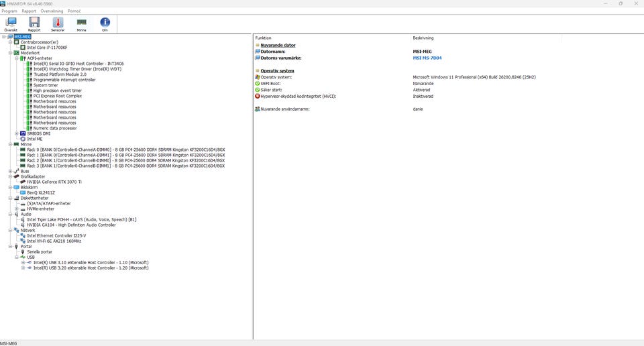Click the Nuvarande dator section heading
Image resolution: width=644 pixels, height=346 pixels.
coord(278,45)
